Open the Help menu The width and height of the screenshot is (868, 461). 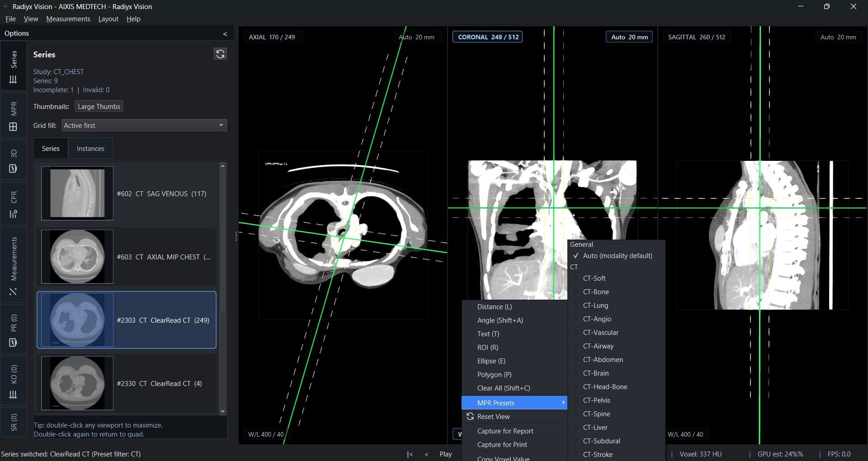pyautogui.click(x=133, y=19)
